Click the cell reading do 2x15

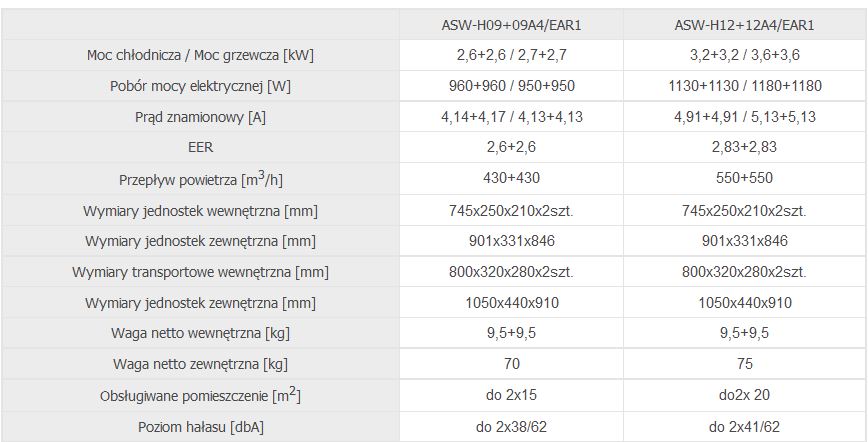point(512,395)
